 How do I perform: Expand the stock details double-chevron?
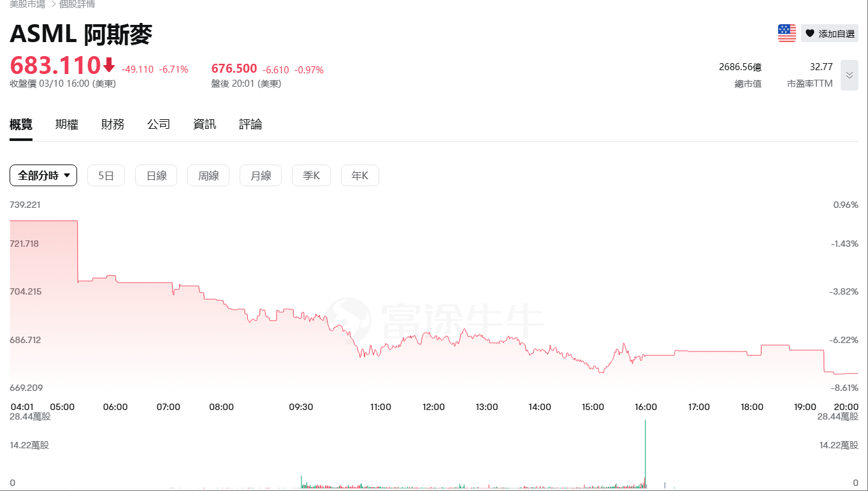coord(849,75)
